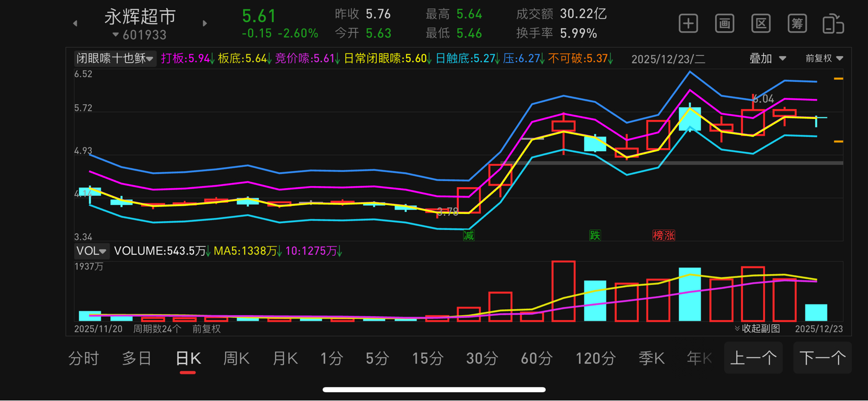Switch to 多日 chart tab
868x401 pixels.
point(137,359)
